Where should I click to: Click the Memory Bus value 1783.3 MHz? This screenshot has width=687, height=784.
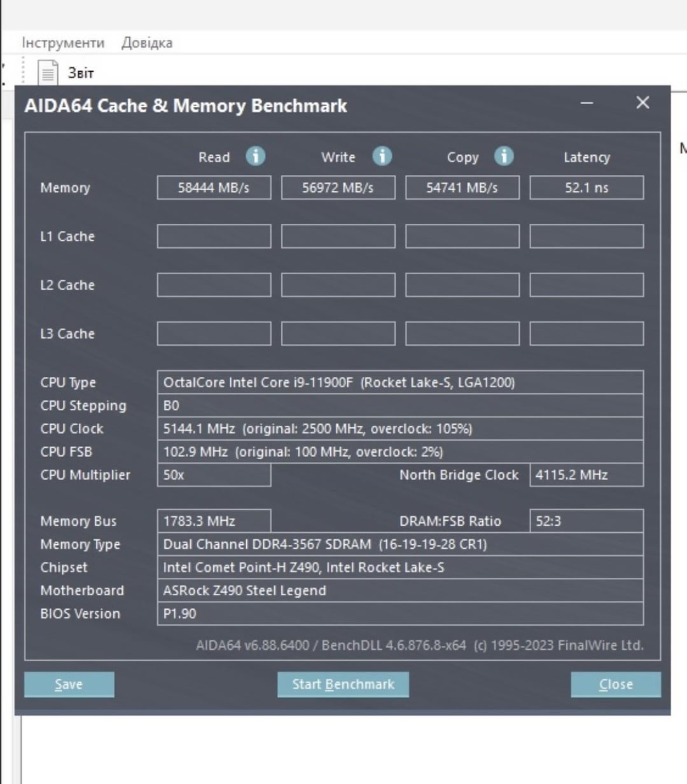coord(214,521)
